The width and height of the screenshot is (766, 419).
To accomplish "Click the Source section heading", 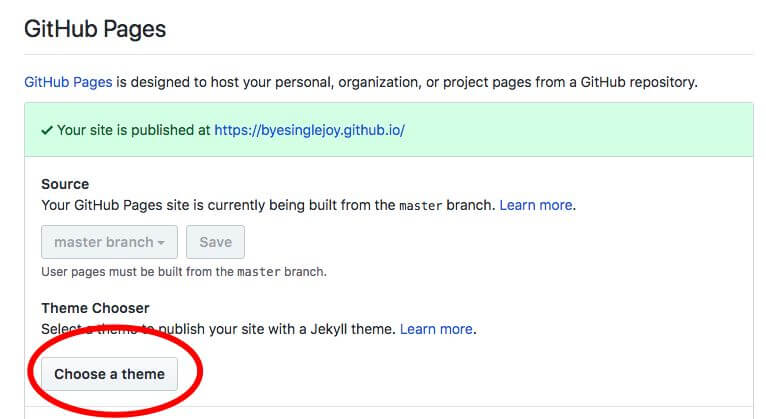I will 65,184.
